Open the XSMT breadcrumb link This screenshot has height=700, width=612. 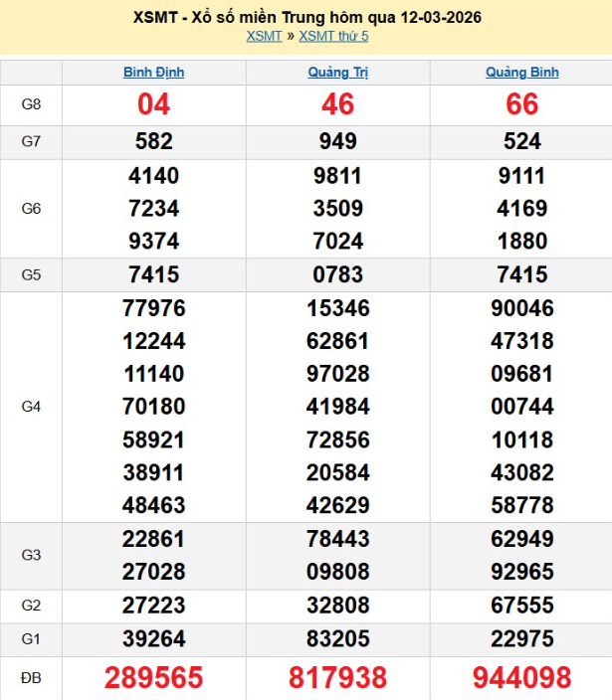coord(264,37)
